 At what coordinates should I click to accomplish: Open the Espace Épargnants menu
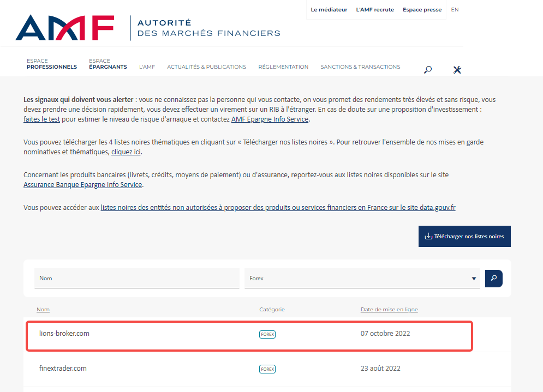coord(108,64)
